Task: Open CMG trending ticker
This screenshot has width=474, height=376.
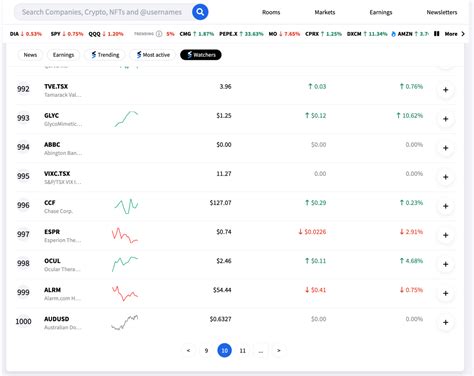Action: click(197, 34)
